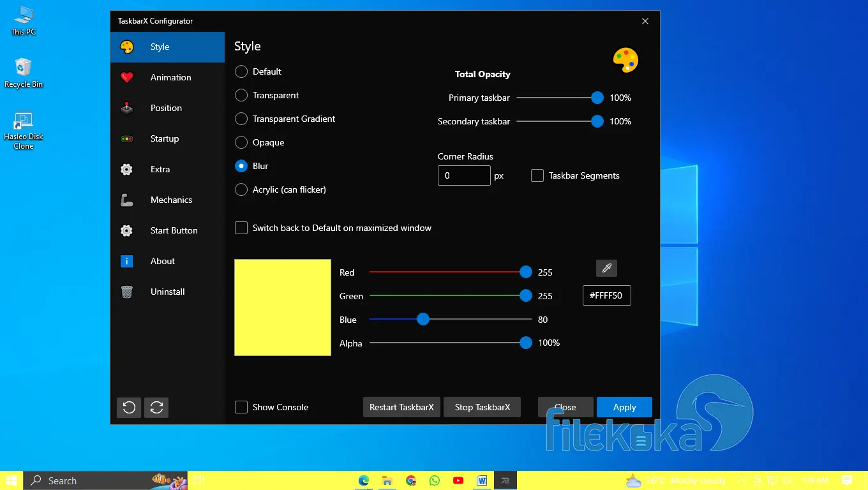
Task: Click the Restart TaskbarX button
Action: (401, 407)
